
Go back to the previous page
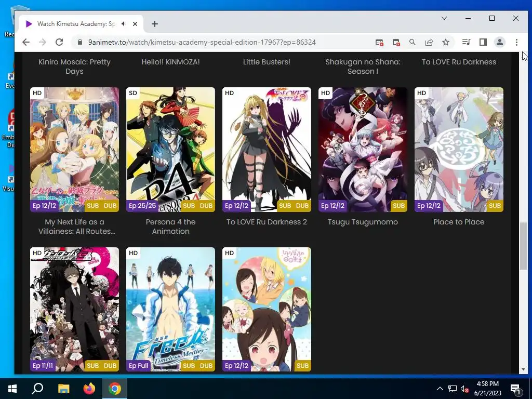(x=26, y=42)
